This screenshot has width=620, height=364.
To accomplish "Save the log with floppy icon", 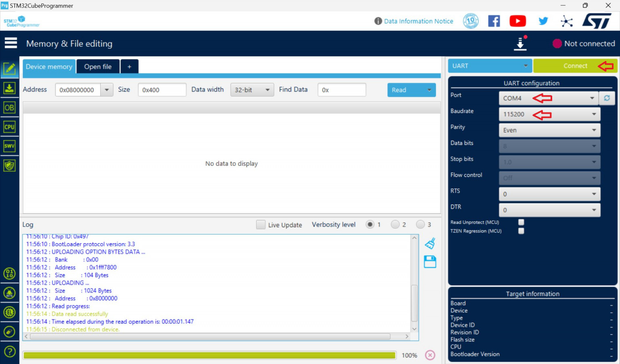I will [x=430, y=262].
